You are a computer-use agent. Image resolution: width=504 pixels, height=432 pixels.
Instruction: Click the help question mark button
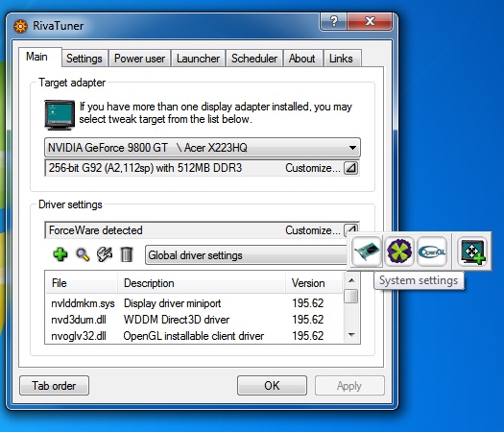pos(334,21)
